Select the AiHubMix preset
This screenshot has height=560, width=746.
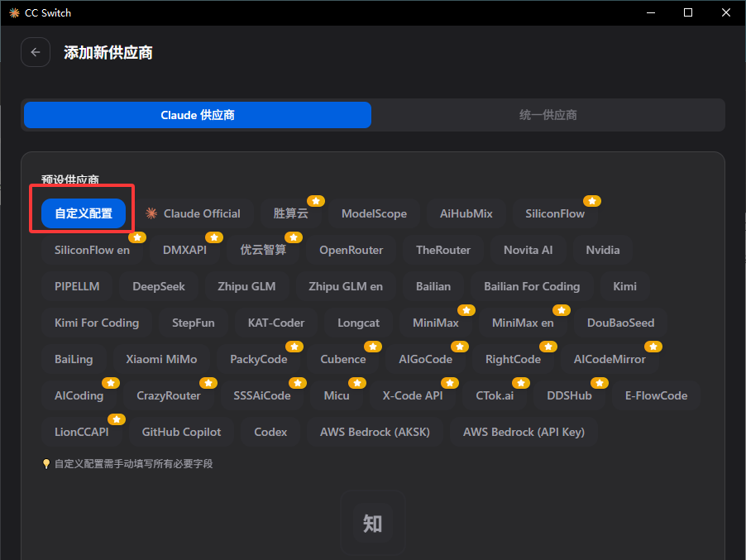pos(466,213)
